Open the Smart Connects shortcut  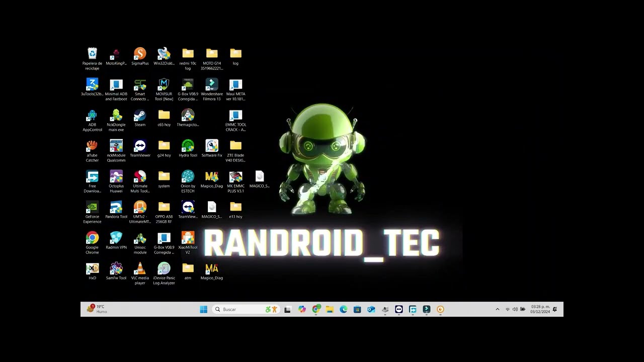(140, 89)
